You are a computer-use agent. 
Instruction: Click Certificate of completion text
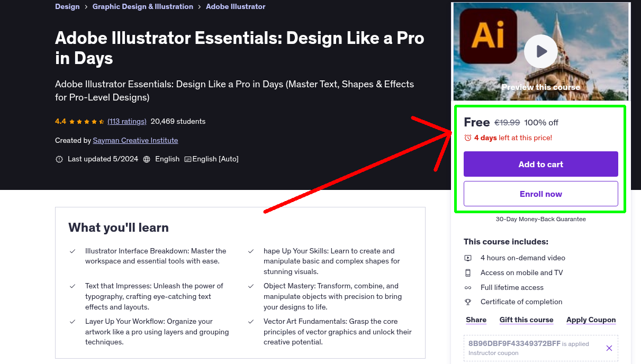[x=521, y=302]
